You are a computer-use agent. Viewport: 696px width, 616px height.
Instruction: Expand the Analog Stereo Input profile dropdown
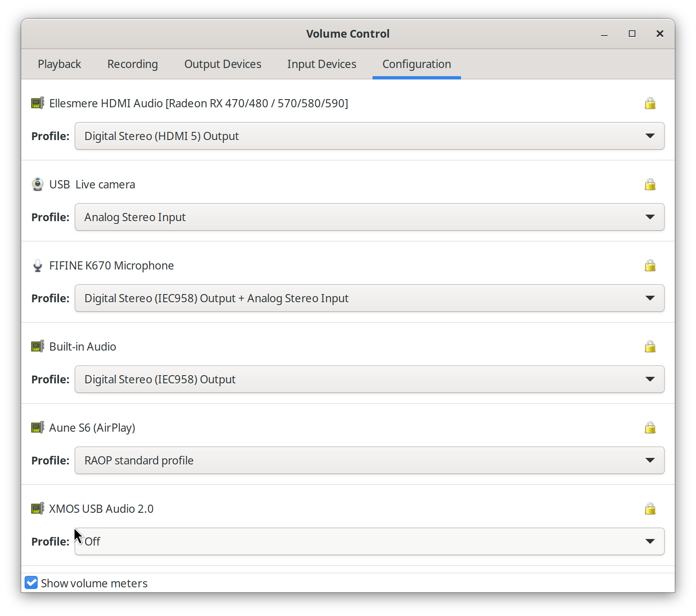[x=369, y=217]
